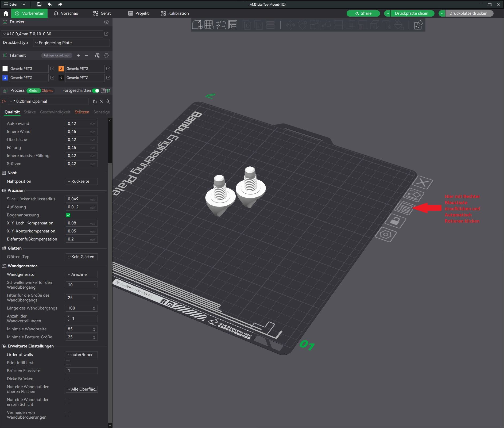Open plate settings hexagon icon
The image size is (504, 428).
click(386, 235)
